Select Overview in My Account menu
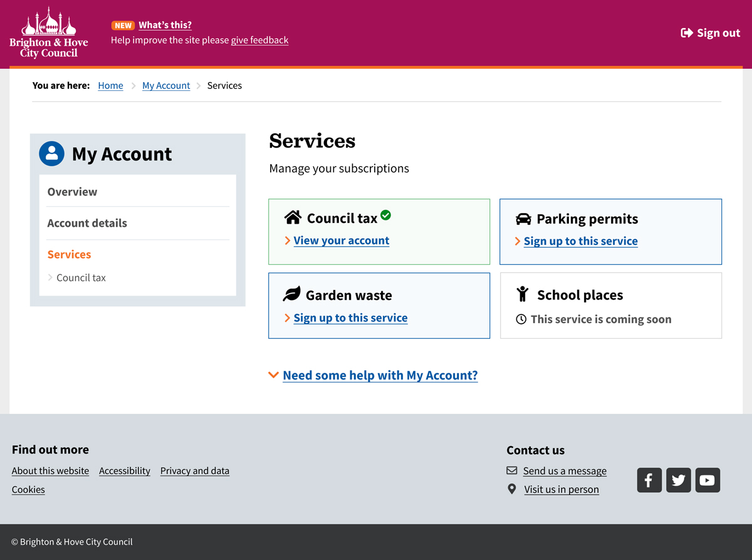Screen dimensions: 752x560 point(72,192)
